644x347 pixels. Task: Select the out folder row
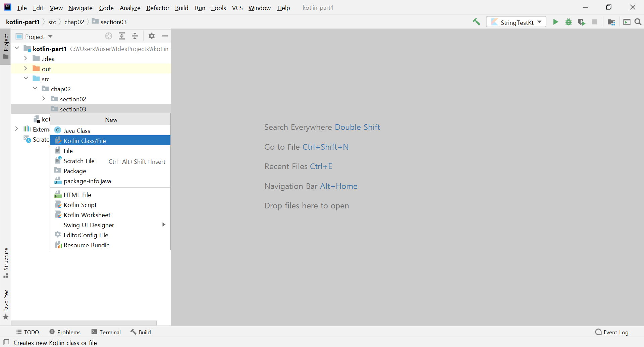coord(91,69)
